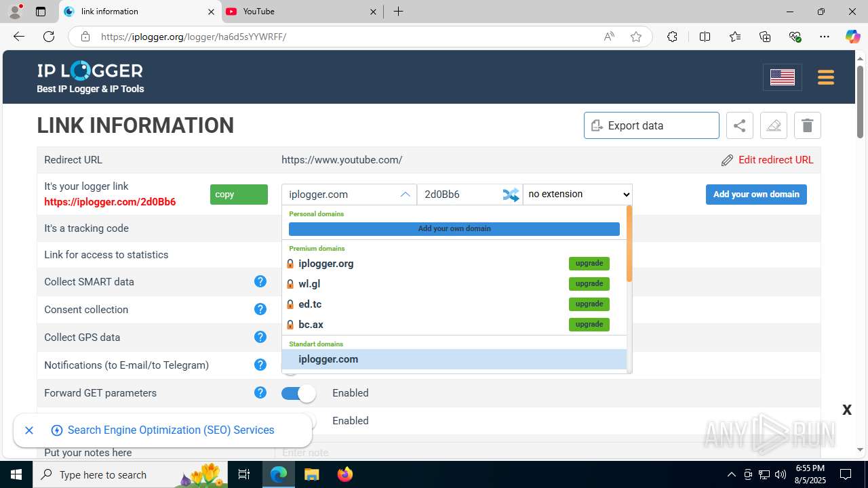Click the Export data button
868x488 pixels.
click(x=652, y=125)
